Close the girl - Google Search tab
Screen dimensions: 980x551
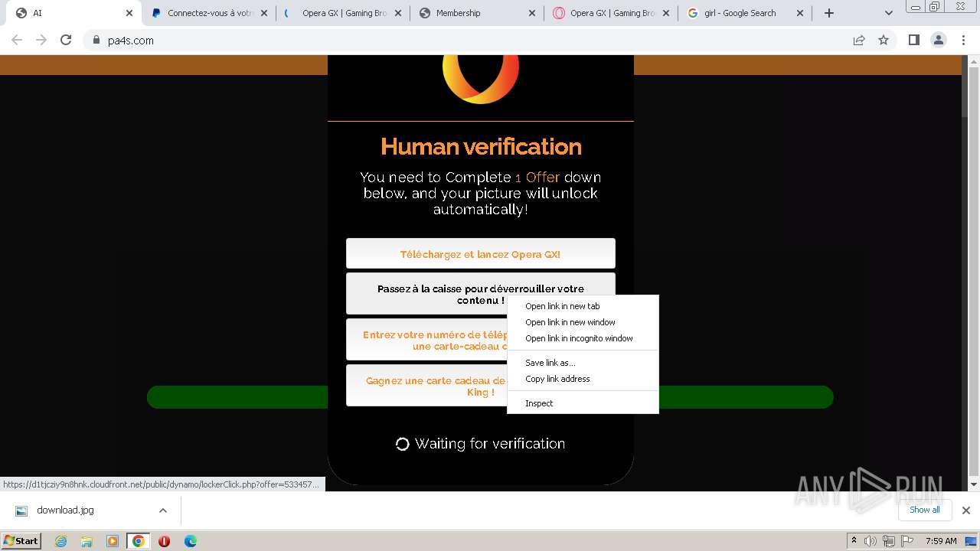pyautogui.click(x=800, y=13)
